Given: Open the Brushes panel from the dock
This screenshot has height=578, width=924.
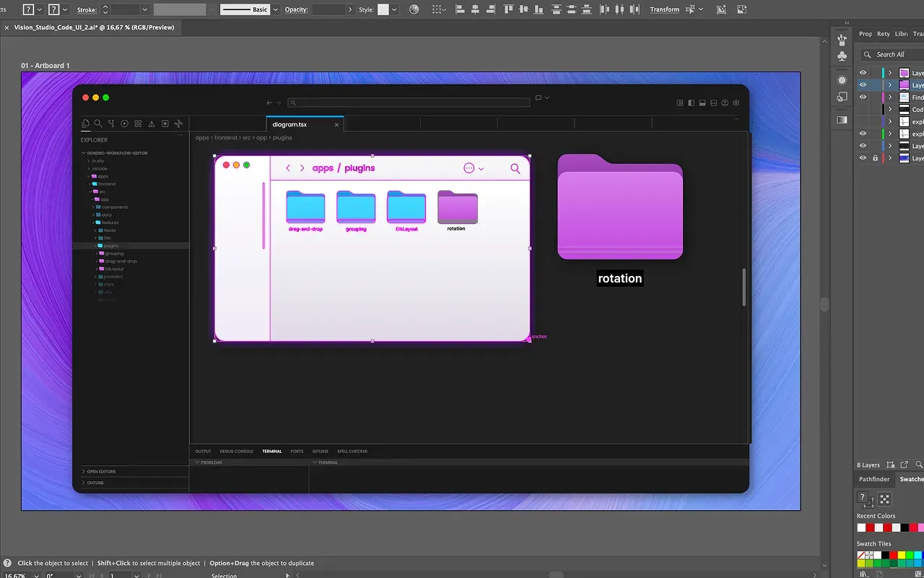Looking at the screenshot, I should point(842,40).
